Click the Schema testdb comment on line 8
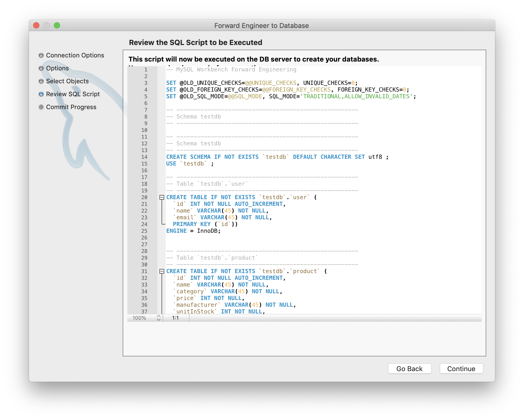This screenshot has width=524, height=420. click(193, 117)
